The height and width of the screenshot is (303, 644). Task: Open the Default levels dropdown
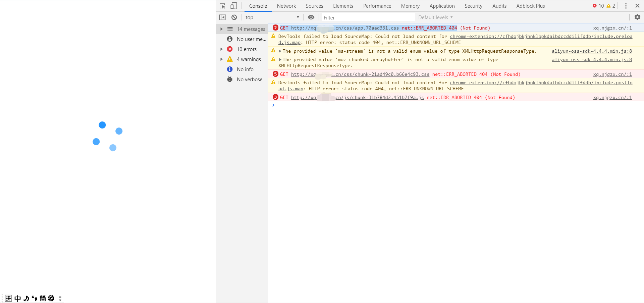(435, 17)
